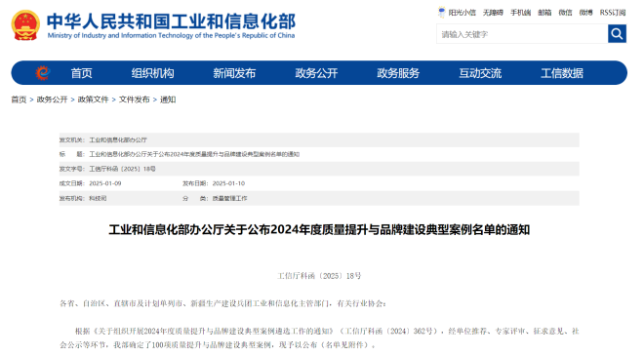
Task: Click the search magnifier button
Action: (x=617, y=34)
